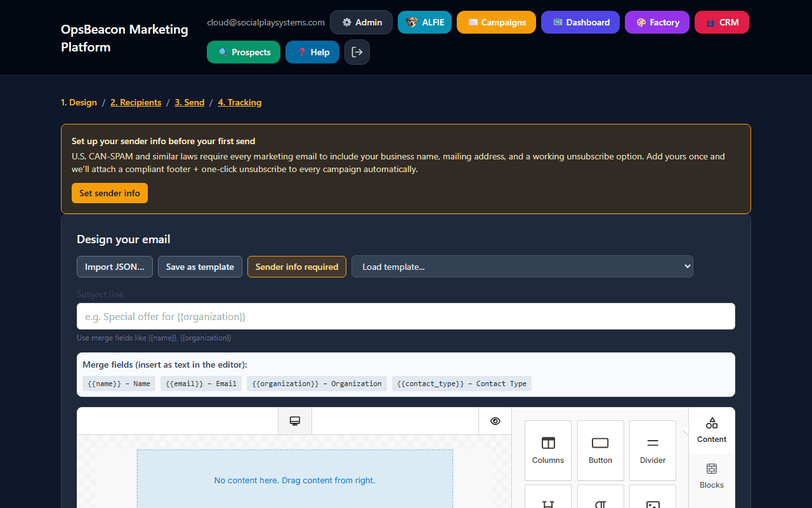Go to step 4. Tracking
Image resolution: width=812 pixels, height=508 pixels.
pyautogui.click(x=240, y=102)
